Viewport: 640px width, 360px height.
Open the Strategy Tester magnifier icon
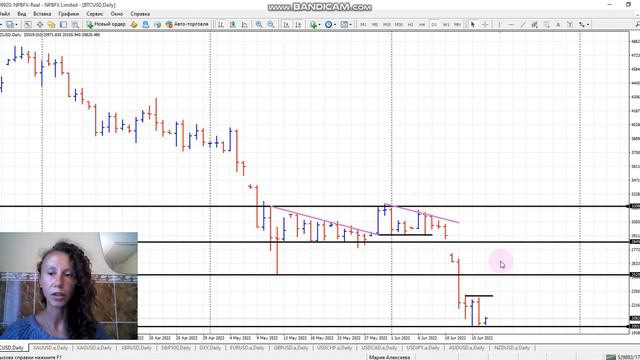point(75,24)
